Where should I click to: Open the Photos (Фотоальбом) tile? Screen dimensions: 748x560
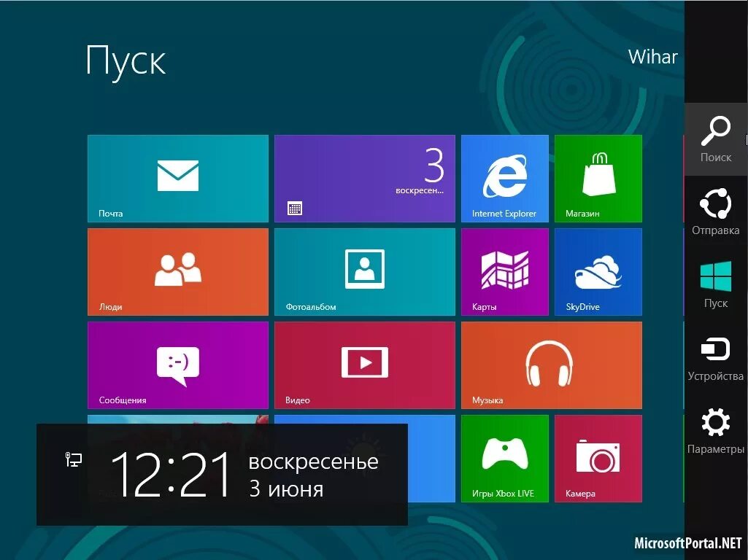[x=364, y=272]
